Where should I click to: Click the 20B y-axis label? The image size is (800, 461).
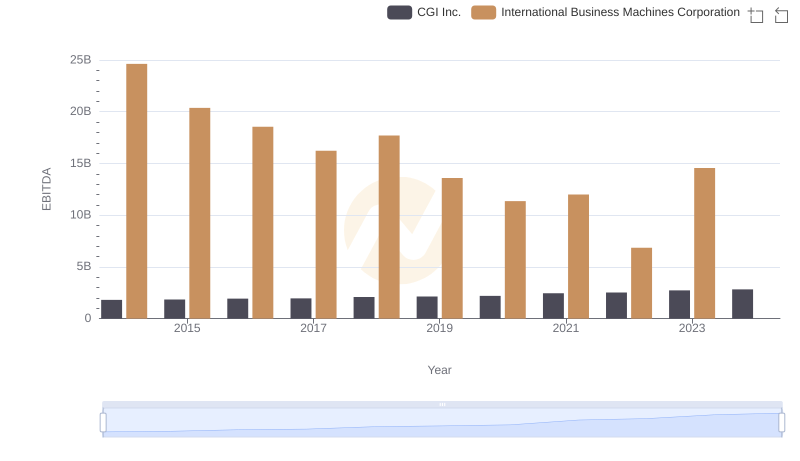click(81, 112)
